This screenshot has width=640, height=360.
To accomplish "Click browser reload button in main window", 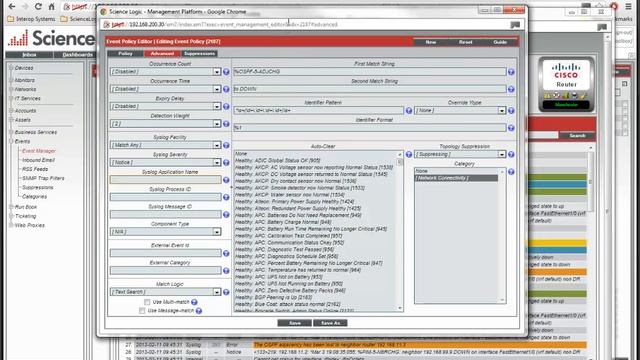I will pyautogui.click(x=38, y=7).
